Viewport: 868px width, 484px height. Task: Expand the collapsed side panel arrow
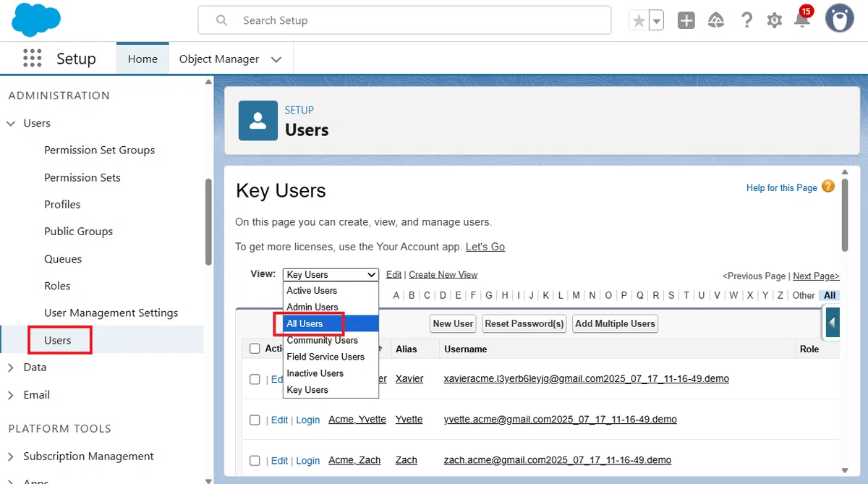832,322
